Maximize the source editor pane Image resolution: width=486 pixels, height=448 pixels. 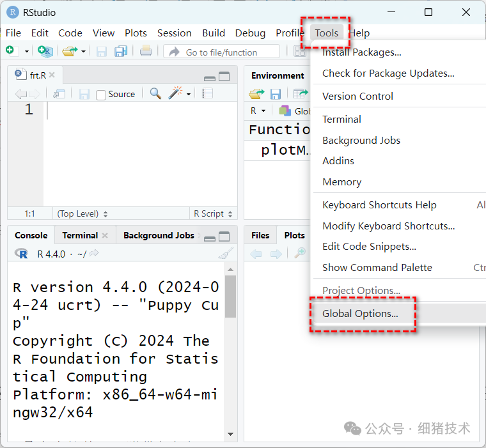click(x=224, y=76)
